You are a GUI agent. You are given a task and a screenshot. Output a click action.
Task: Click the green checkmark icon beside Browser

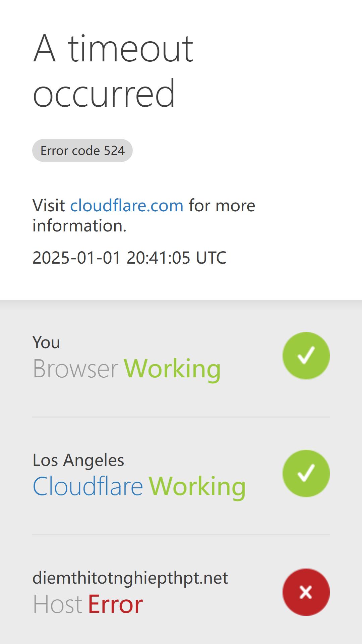click(x=306, y=356)
